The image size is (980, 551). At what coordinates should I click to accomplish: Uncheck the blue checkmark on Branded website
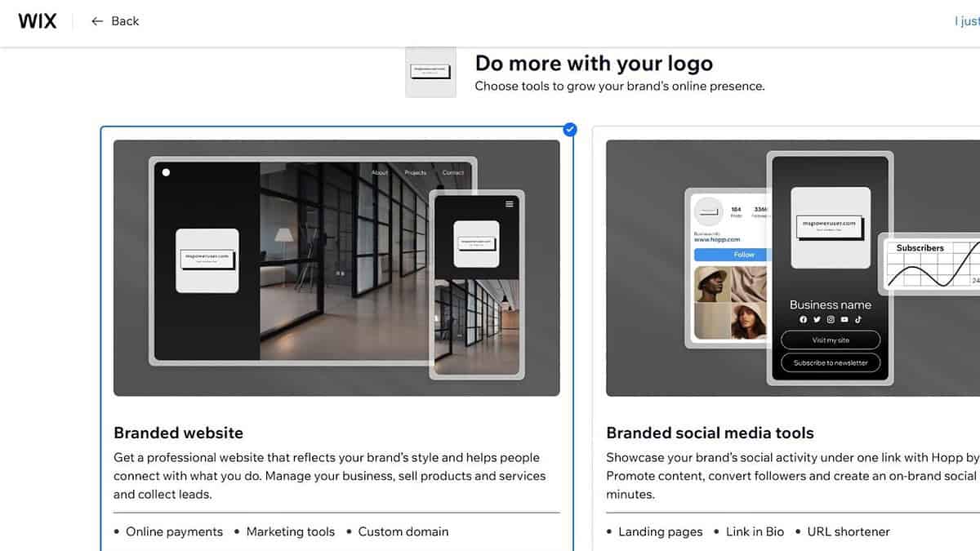(x=570, y=129)
